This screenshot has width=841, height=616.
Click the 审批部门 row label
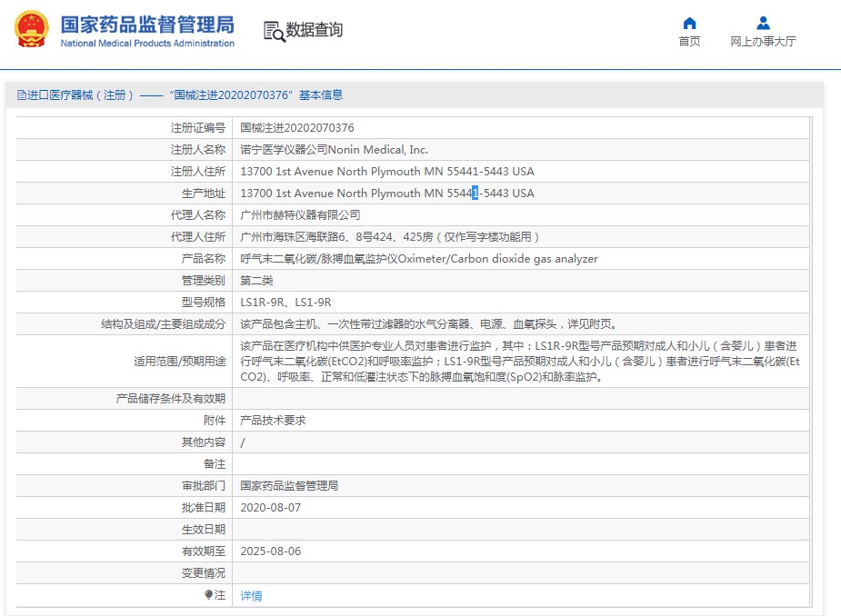tap(204, 486)
